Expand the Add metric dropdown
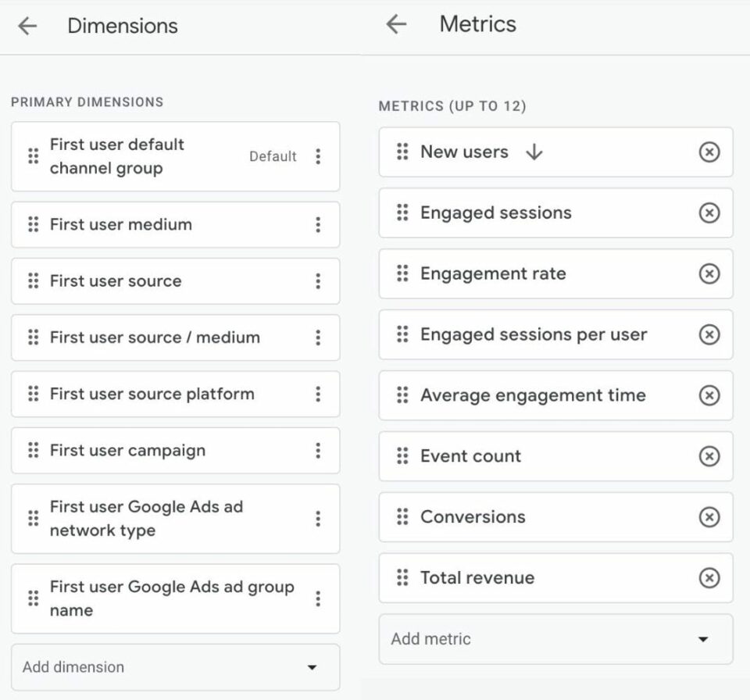This screenshot has width=750, height=700. point(555,639)
